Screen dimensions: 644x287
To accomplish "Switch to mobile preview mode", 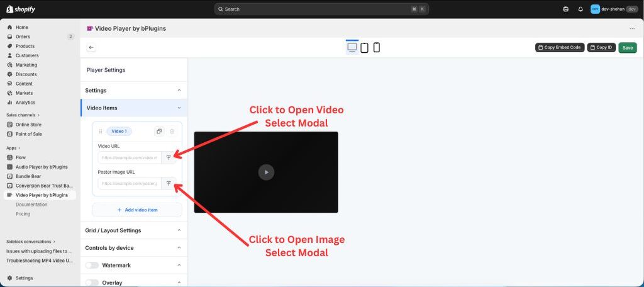I will pyautogui.click(x=376, y=48).
